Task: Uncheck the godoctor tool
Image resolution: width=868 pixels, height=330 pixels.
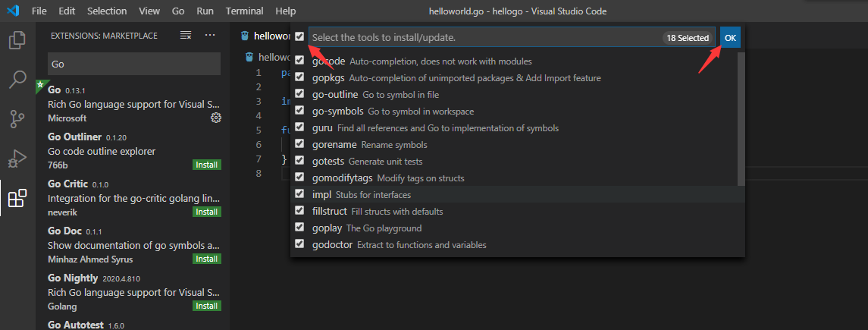Action: 299,244
